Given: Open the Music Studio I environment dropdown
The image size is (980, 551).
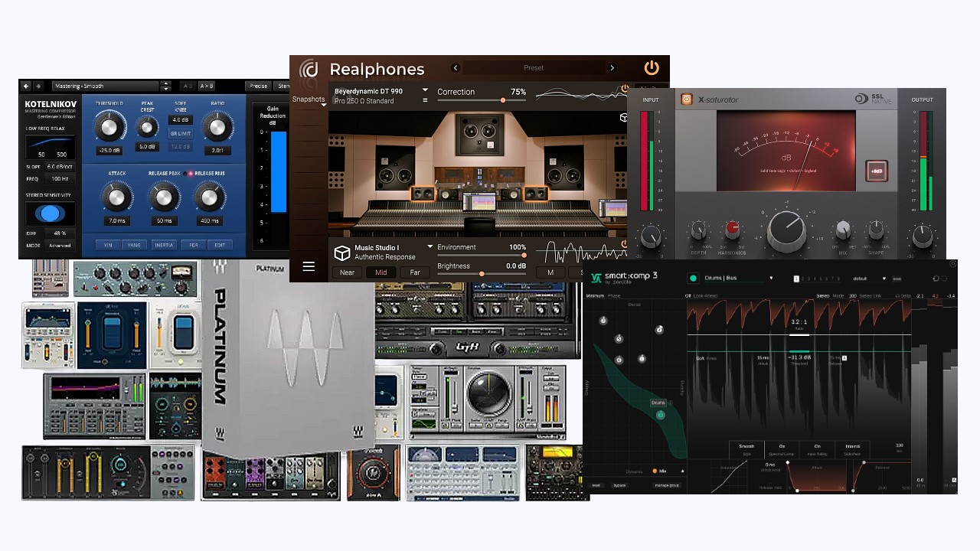Looking at the screenshot, I should point(429,247).
